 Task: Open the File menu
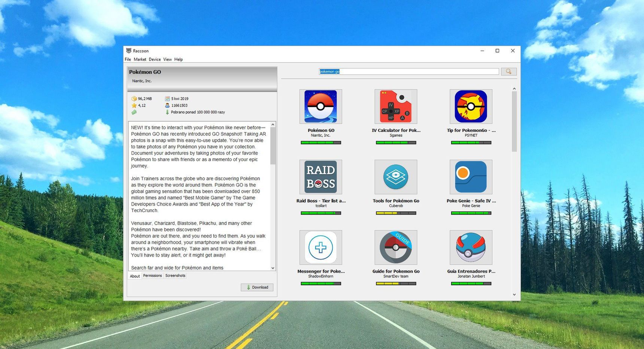(128, 59)
